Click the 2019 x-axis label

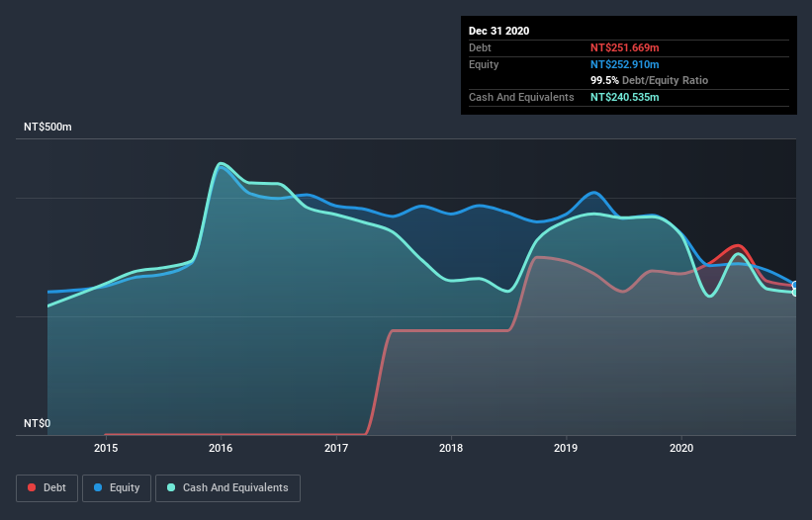click(566, 448)
